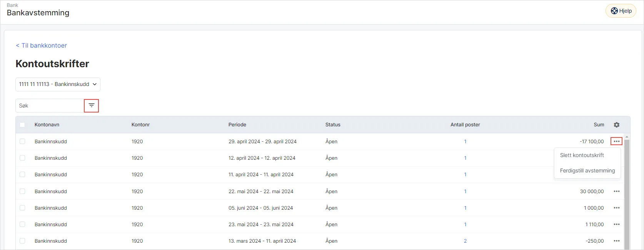The image size is (644, 250).
Task: Check the 11. april 2024 row checkbox
Action: coord(22,174)
